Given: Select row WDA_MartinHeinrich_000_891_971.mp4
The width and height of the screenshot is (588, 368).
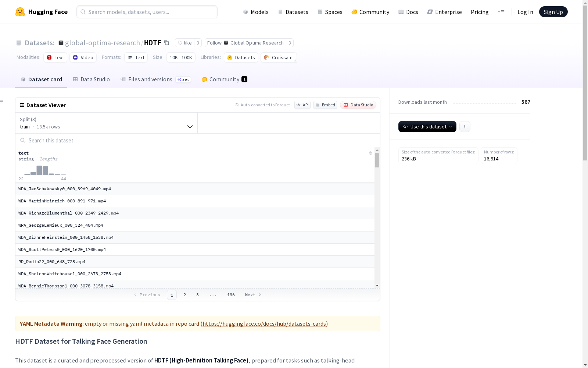Looking at the screenshot, I should point(195,201).
